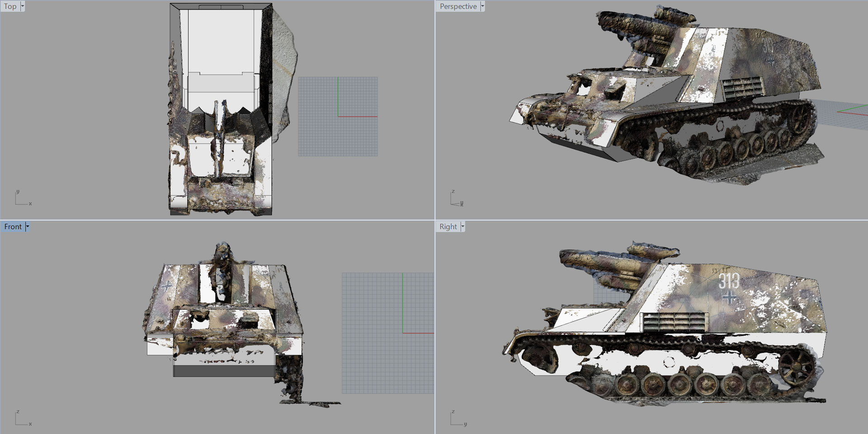Click the vent grille in the Perspective view
Viewport: 868px width, 434px height.
click(x=742, y=88)
